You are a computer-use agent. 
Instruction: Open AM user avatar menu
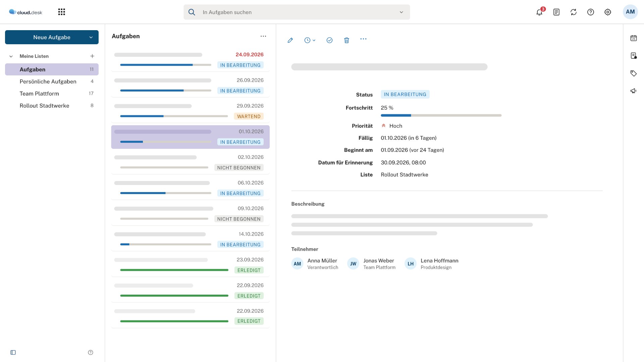pos(630,12)
